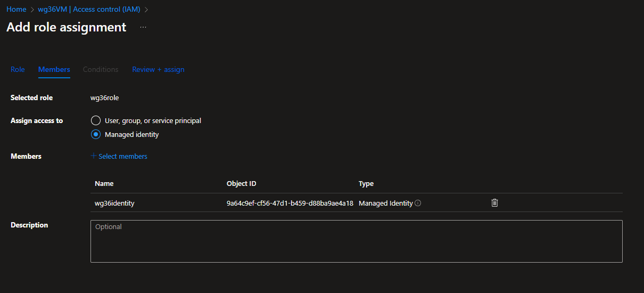Select User, group, or service principal option

[96, 120]
